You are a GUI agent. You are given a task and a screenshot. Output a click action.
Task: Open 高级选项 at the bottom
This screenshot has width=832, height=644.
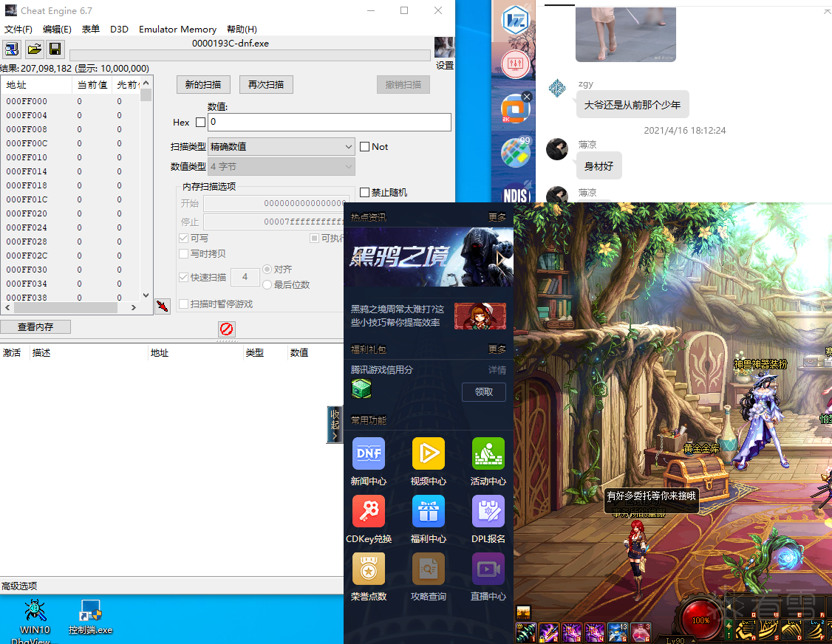[19, 586]
